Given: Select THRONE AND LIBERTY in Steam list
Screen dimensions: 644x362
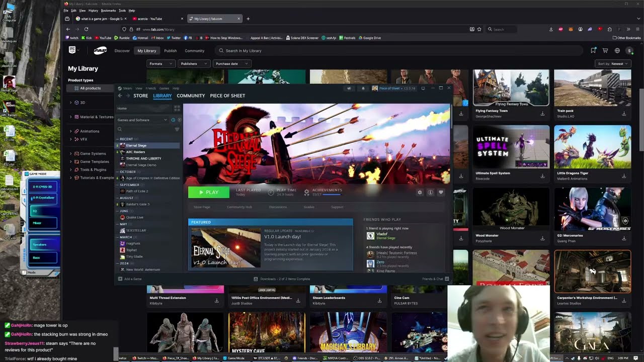Looking at the screenshot, I should 143,158.
